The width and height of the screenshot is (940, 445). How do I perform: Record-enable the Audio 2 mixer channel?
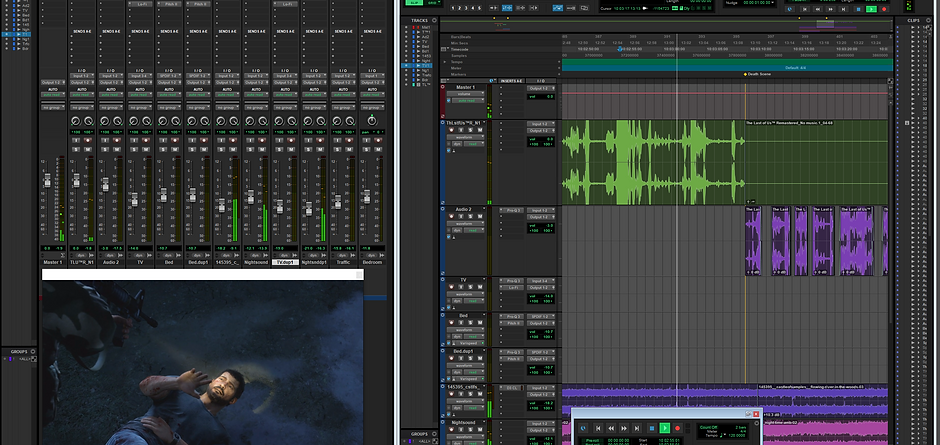117,140
